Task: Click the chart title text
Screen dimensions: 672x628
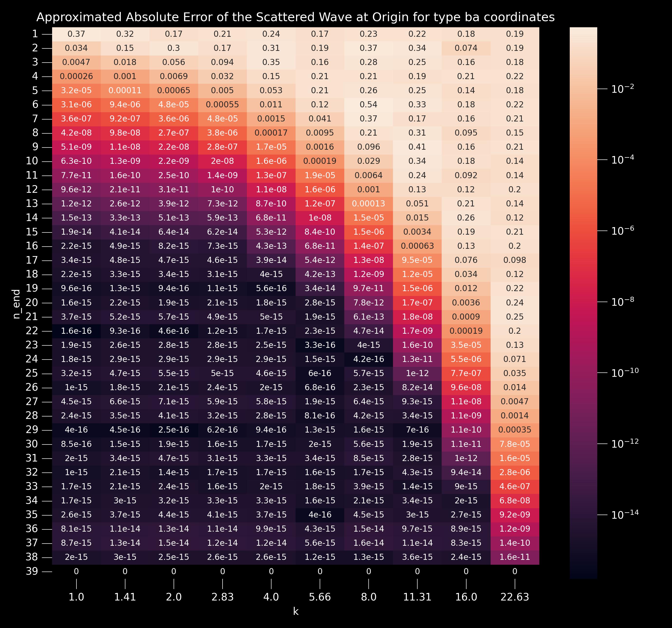Action: tap(295, 17)
